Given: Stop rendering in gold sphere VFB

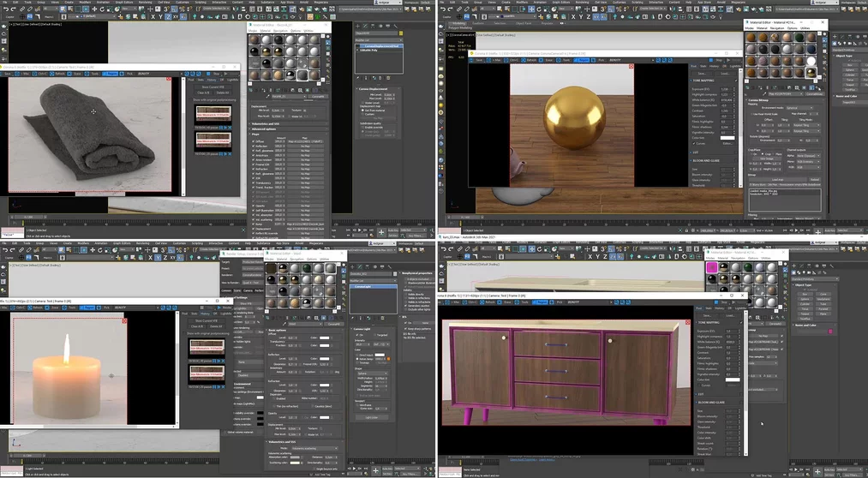Looking at the screenshot, I should 717,60.
